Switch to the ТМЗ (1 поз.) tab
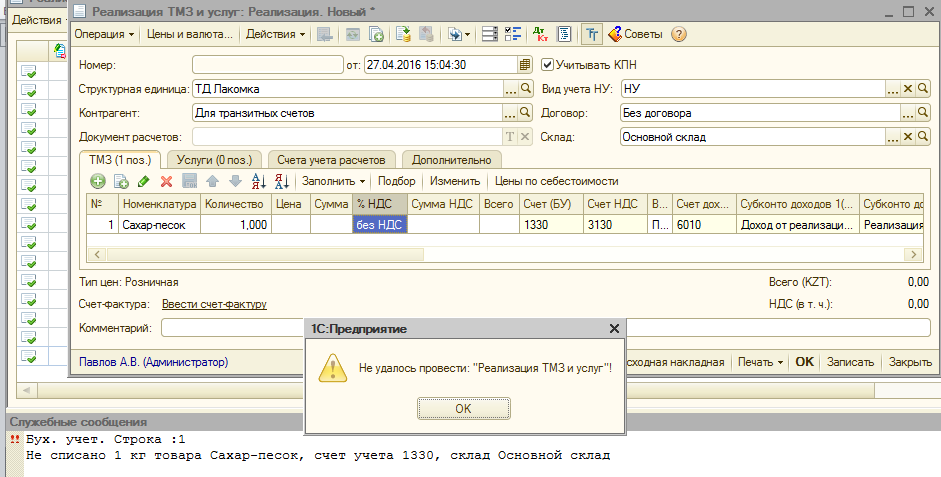This screenshot has width=941, height=477. (x=120, y=160)
